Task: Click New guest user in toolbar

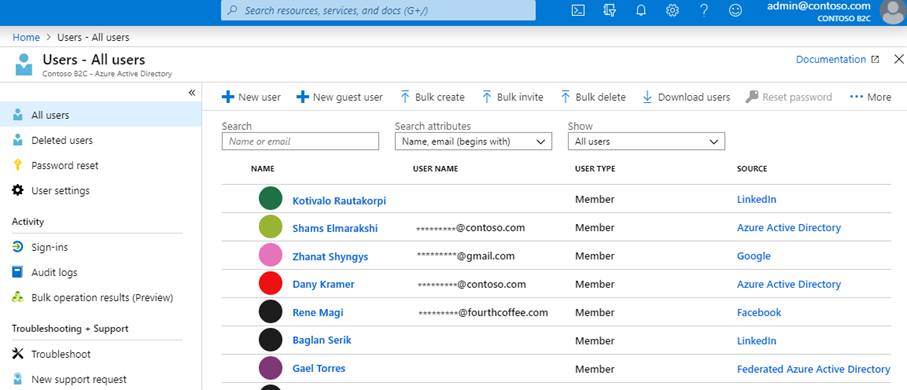Action: [x=340, y=97]
